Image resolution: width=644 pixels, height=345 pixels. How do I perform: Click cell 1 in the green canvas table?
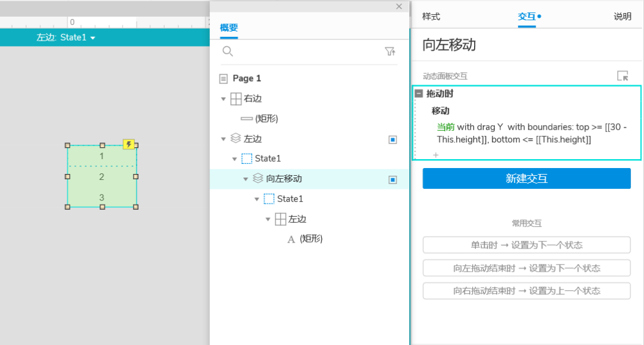pos(102,156)
